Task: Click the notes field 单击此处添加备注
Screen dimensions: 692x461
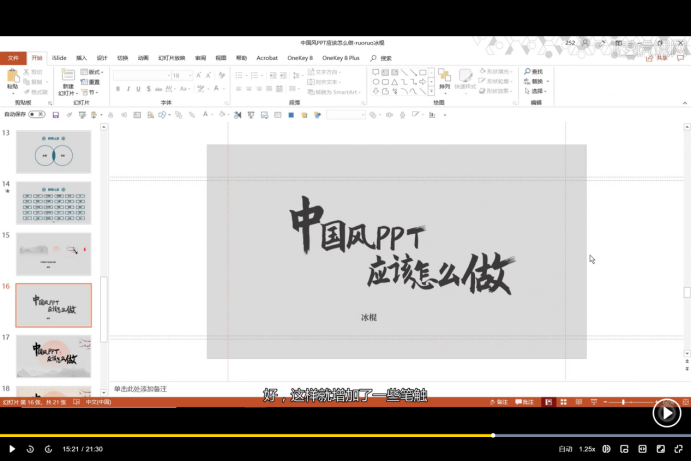Action: pyautogui.click(x=140, y=389)
